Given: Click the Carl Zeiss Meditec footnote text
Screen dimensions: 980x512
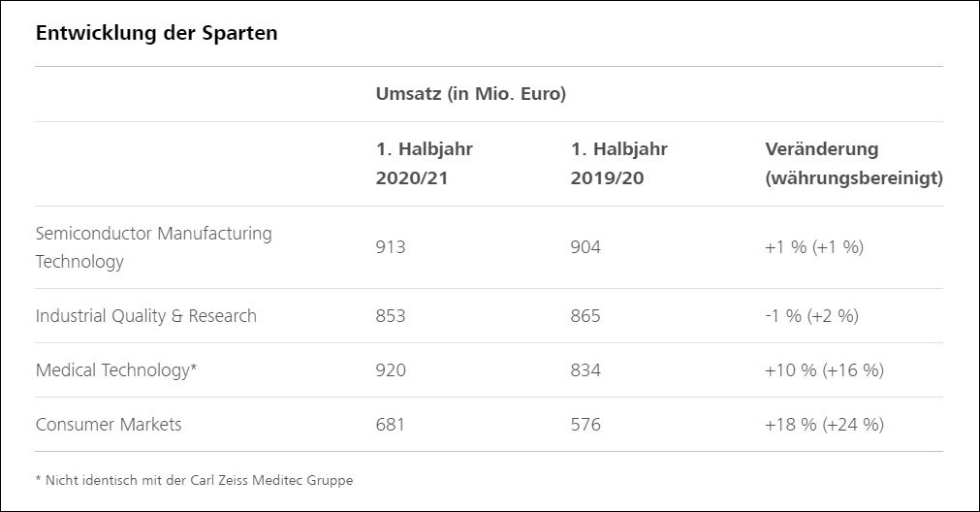Looking at the screenshot, I should coord(194,480).
